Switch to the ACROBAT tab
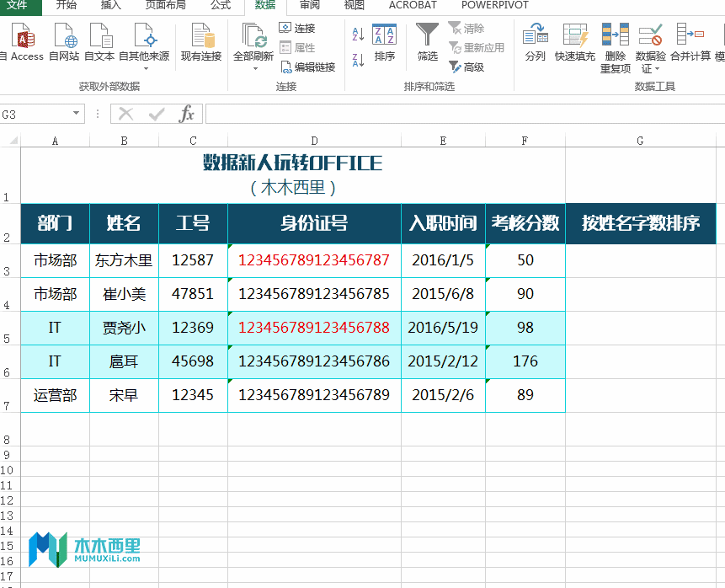The width and height of the screenshot is (725, 588). [413, 5]
